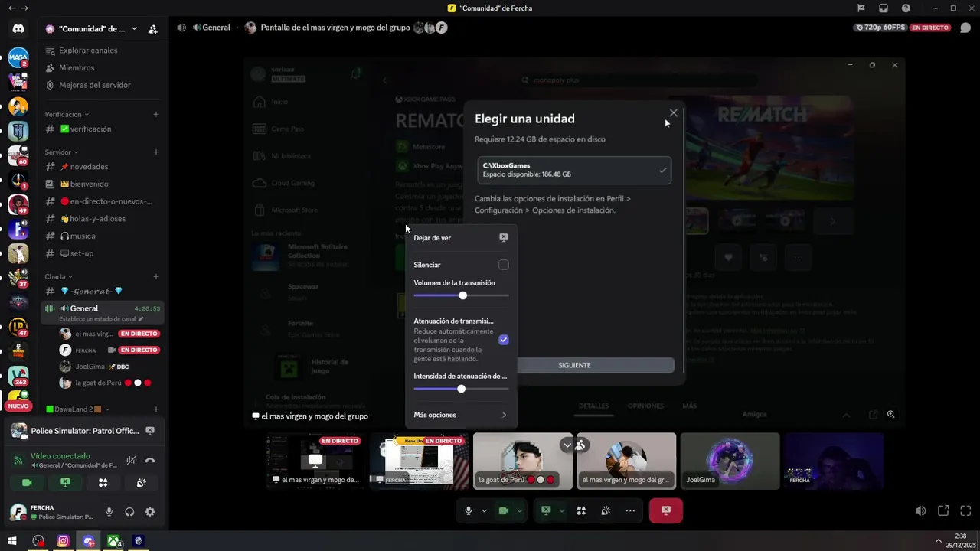
Task: Open camera options arrow in call bar
Action: click(x=520, y=510)
